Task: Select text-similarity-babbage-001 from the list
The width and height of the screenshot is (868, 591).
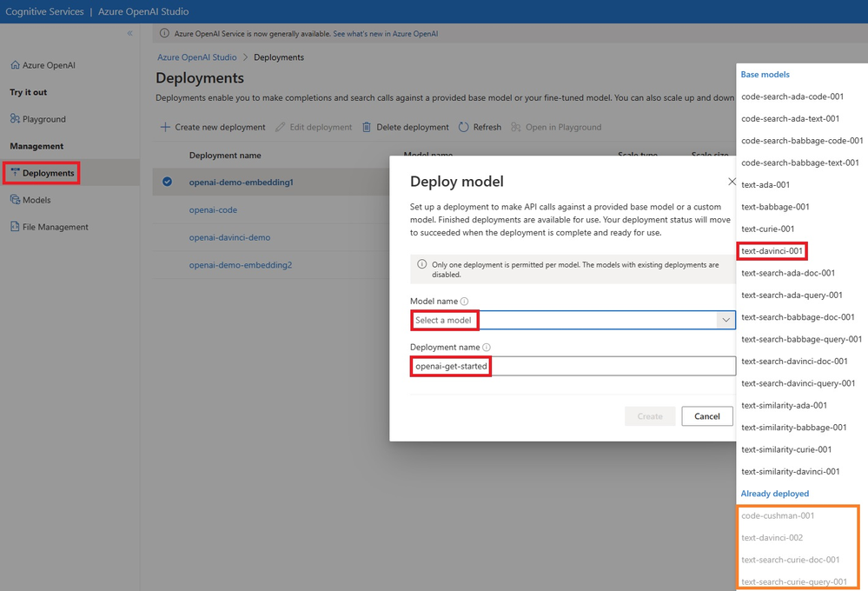Action: click(x=794, y=428)
